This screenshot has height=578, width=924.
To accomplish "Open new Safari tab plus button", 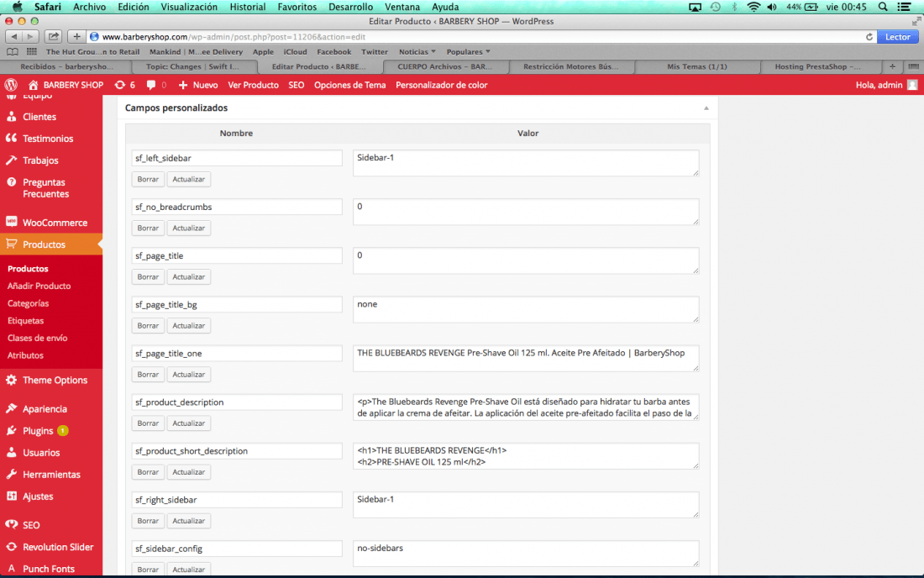I will 892,66.
